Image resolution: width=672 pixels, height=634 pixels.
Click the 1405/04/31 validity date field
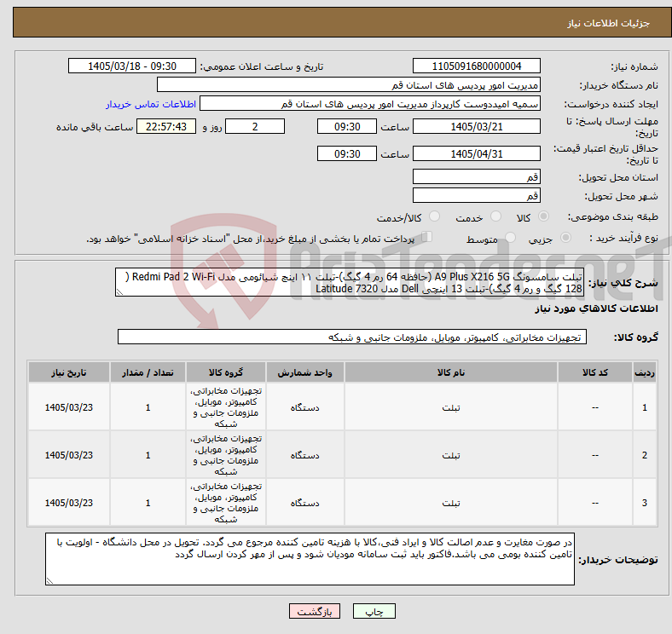(x=476, y=153)
